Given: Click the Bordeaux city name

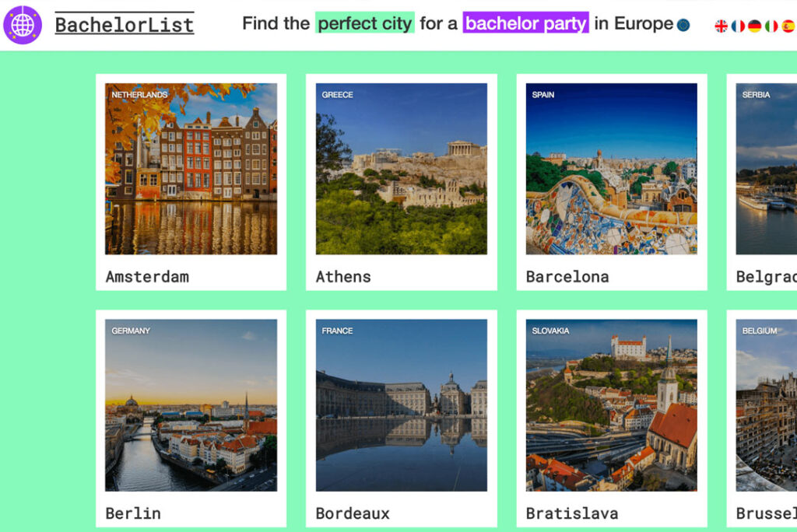Looking at the screenshot, I should pos(353,513).
